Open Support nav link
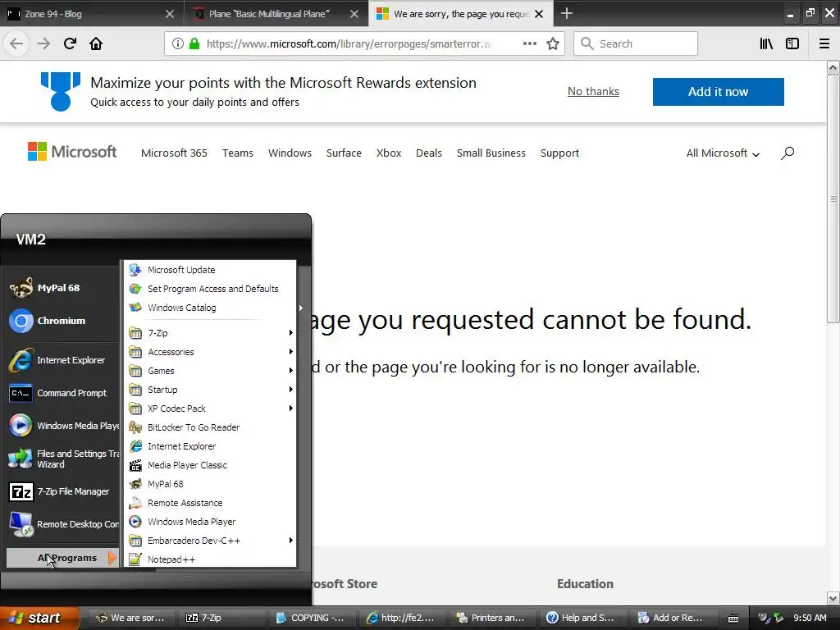The height and width of the screenshot is (630, 840). click(x=559, y=153)
